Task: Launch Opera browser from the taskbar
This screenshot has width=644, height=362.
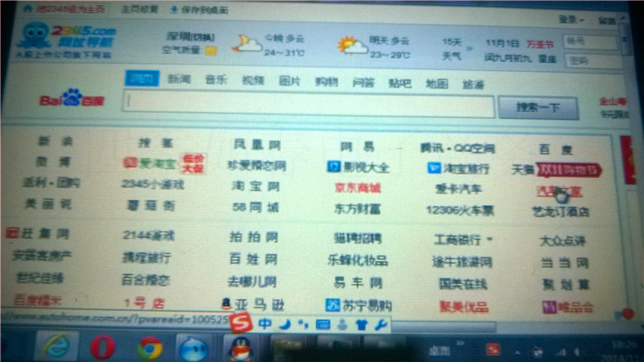Action: [102, 347]
